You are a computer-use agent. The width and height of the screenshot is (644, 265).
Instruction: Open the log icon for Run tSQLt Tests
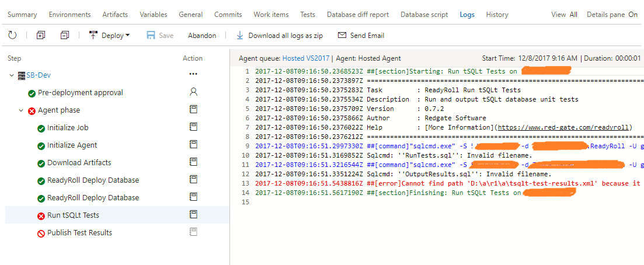[x=193, y=215]
